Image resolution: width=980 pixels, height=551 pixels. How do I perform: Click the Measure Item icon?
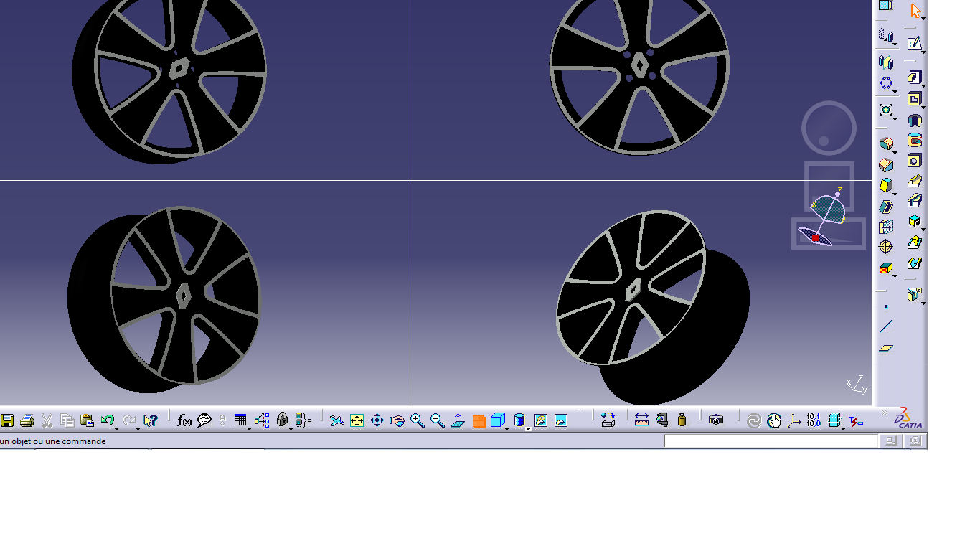(x=662, y=420)
